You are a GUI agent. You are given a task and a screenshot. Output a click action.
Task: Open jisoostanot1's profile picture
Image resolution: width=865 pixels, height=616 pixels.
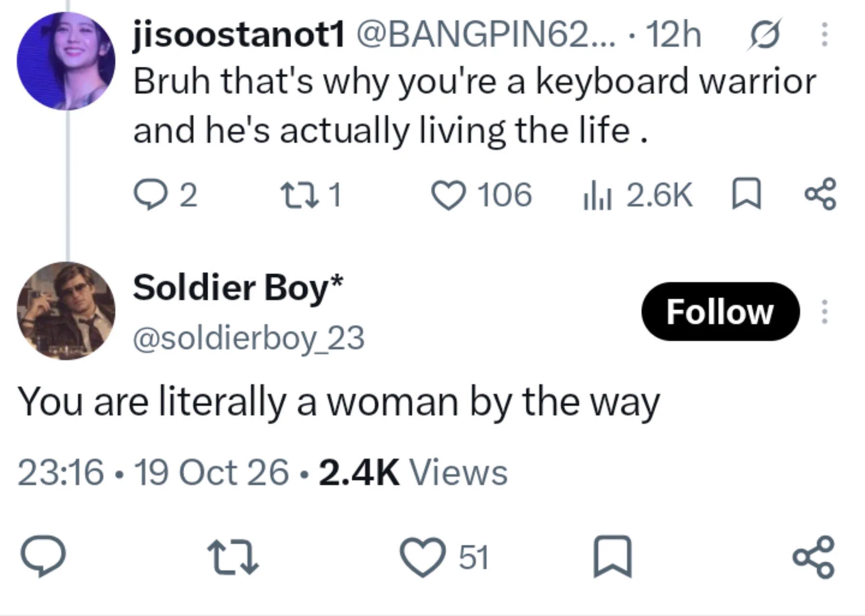(x=66, y=61)
